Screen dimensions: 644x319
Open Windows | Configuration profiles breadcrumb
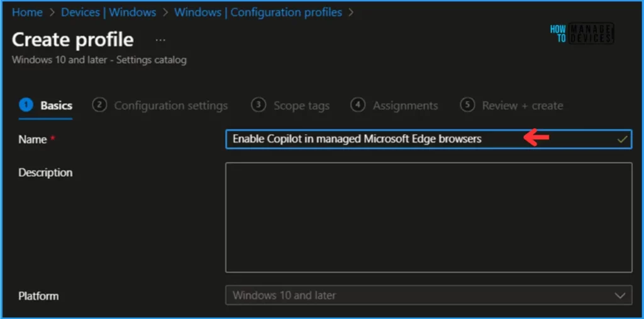(258, 13)
